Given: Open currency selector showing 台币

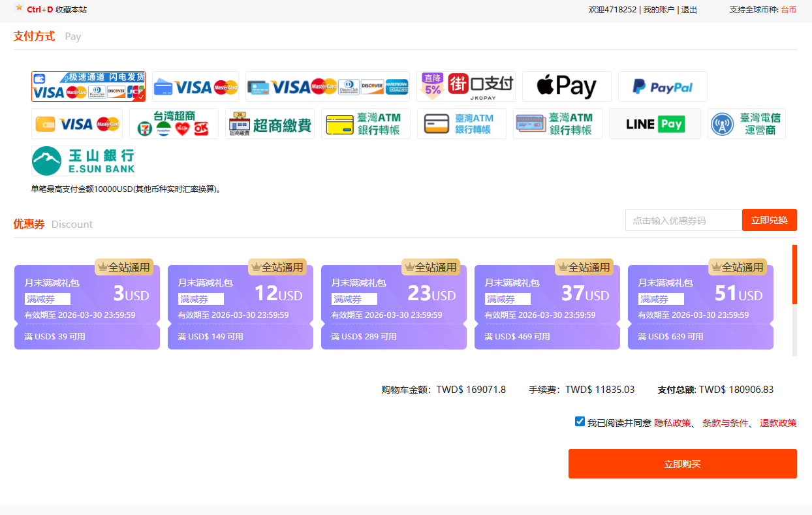Looking at the screenshot, I should click(789, 10).
